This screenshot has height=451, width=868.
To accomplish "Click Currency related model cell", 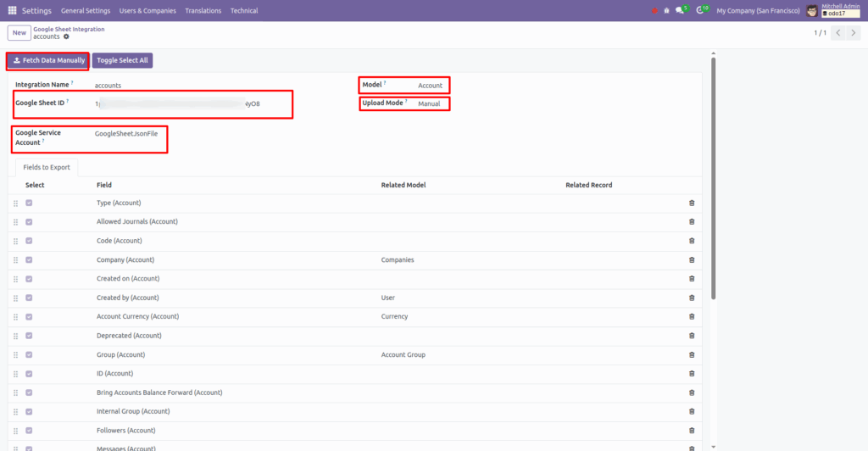I will click(394, 316).
